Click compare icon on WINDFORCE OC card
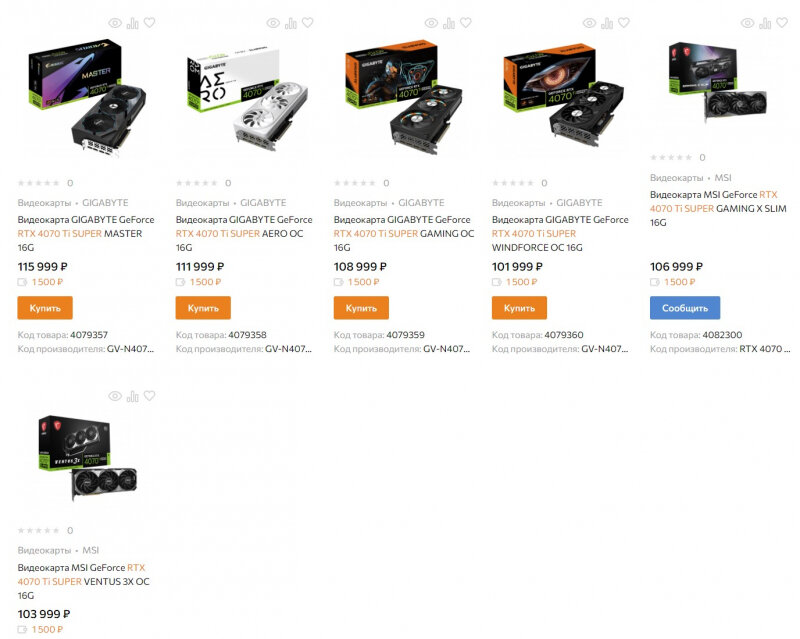The width and height of the screenshot is (800, 639). tap(607, 23)
